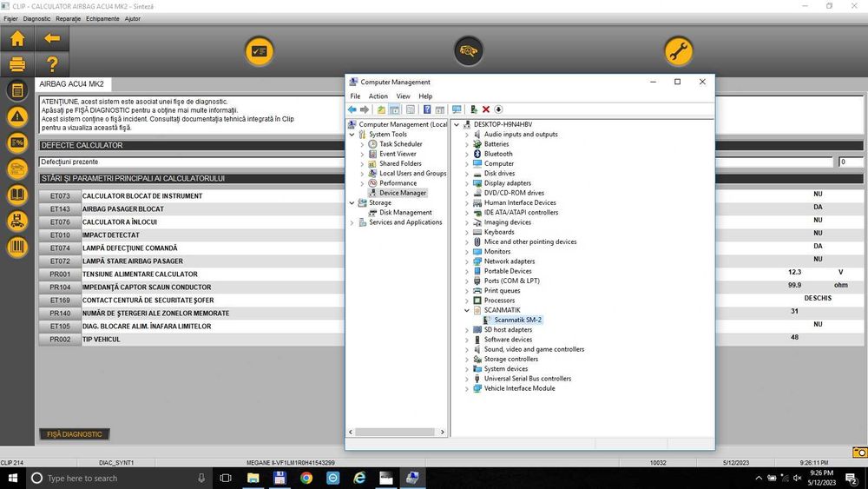
Task: Select the car diagnostic round icon
Action: pos(469,51)
